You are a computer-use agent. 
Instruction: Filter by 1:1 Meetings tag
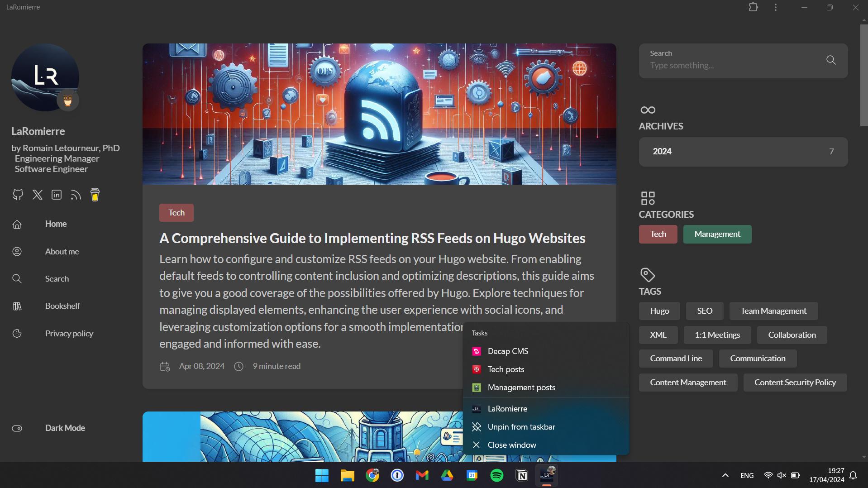coord(717,335)
